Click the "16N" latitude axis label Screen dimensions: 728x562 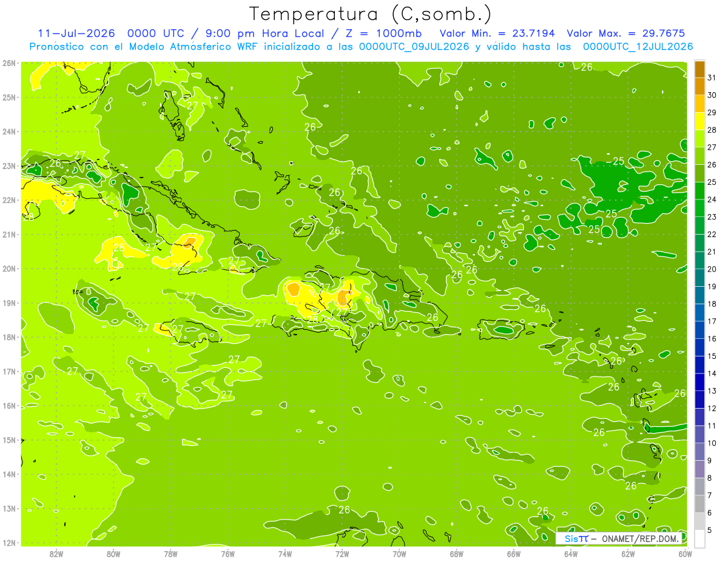coord(9,406)
